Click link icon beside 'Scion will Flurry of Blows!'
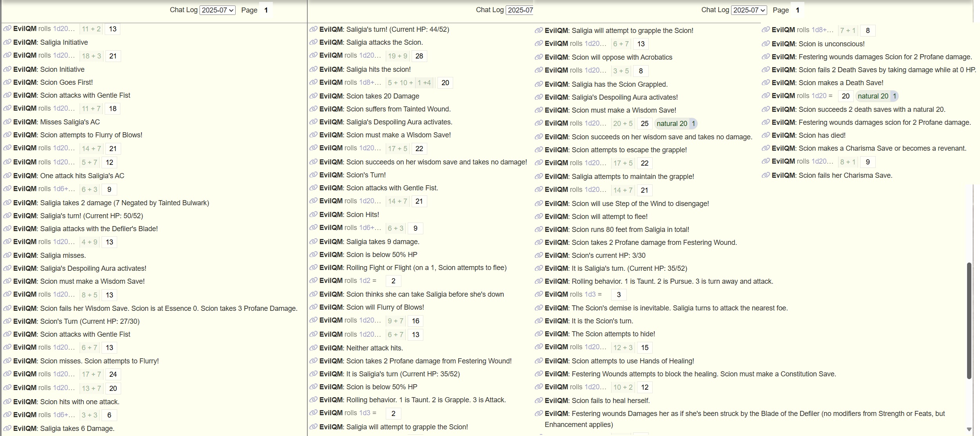Screen dimensions: 980x436 tap(313, 307)
